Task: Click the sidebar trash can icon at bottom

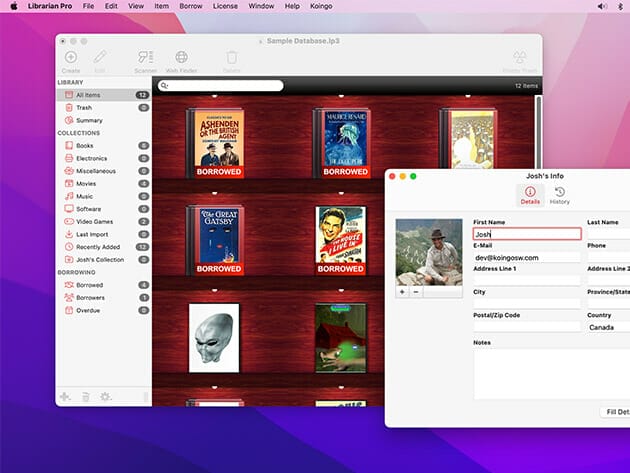Action: (x=85, y=397)
